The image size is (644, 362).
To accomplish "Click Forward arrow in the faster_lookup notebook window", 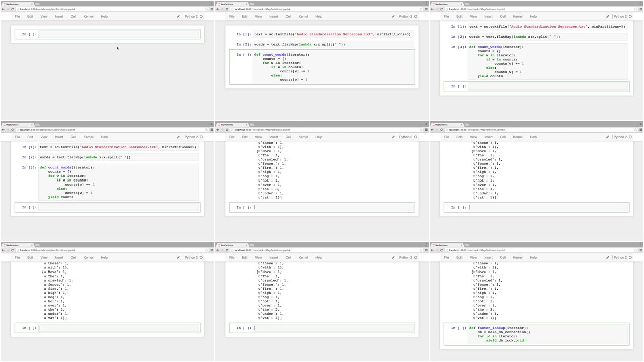I will click(x=437, y=250).
